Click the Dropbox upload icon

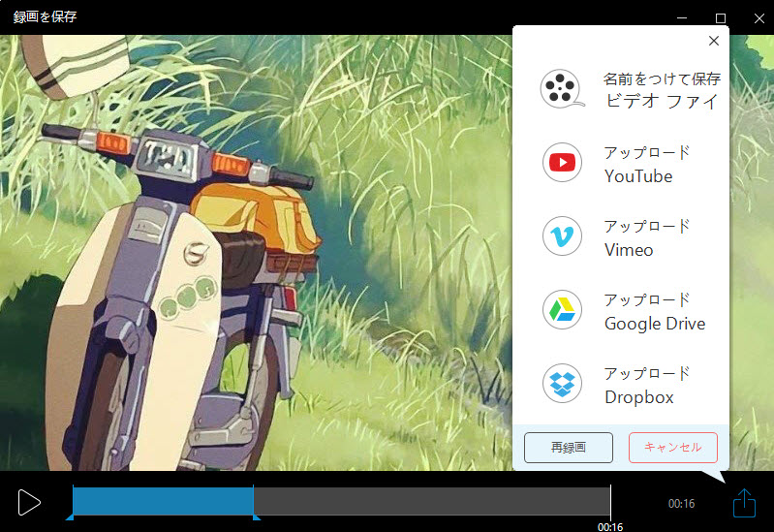[562, 384]
